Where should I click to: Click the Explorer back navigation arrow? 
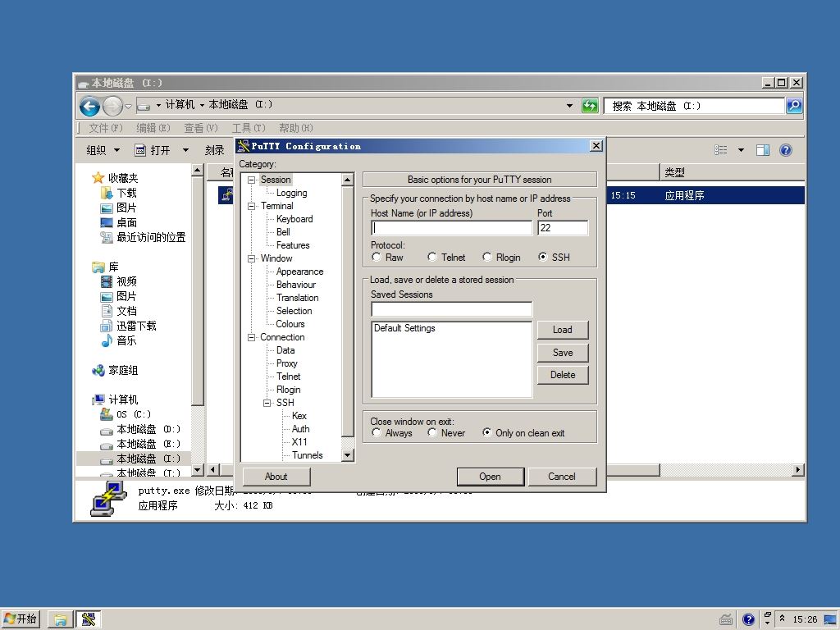[90, 106]
